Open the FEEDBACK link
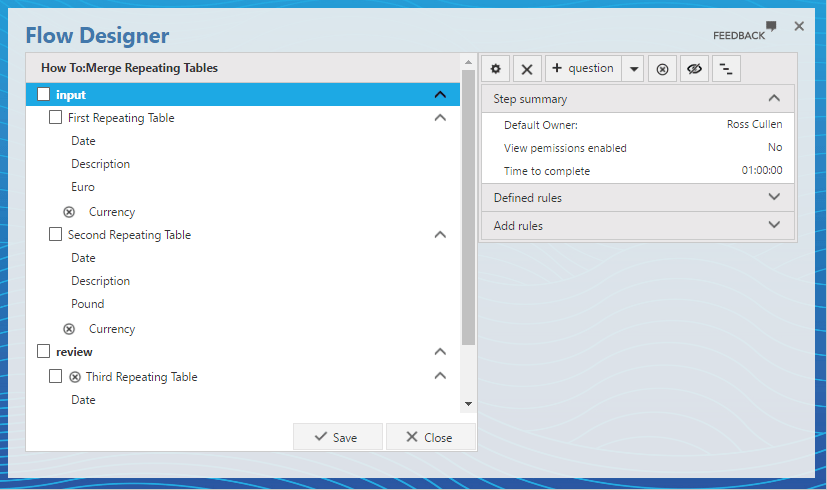The width and height of the screenshot is (827, 490). click(x=738, y=35)
